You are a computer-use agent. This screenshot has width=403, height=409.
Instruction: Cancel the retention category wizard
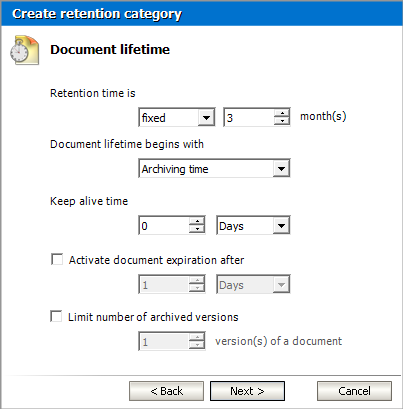coord(354,391)
